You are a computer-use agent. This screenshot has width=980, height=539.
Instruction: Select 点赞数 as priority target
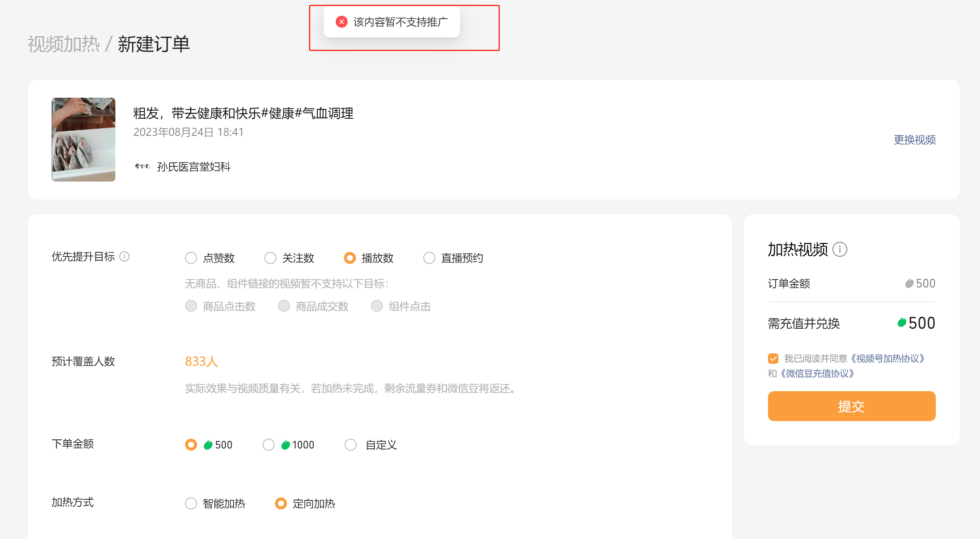[191, 258]
